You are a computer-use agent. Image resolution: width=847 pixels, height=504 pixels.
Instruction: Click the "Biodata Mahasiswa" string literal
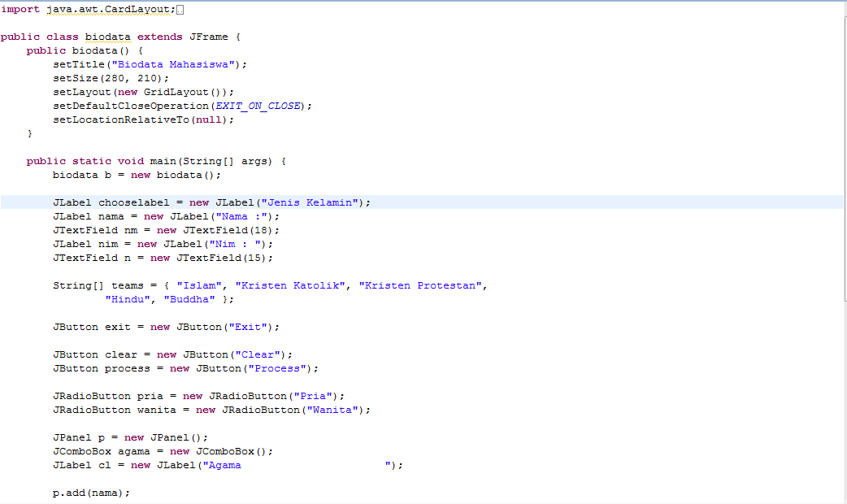tap(172, 63)
